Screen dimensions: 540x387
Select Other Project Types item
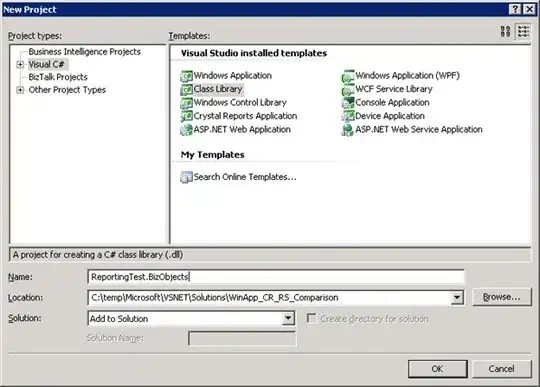click(67, 90)
